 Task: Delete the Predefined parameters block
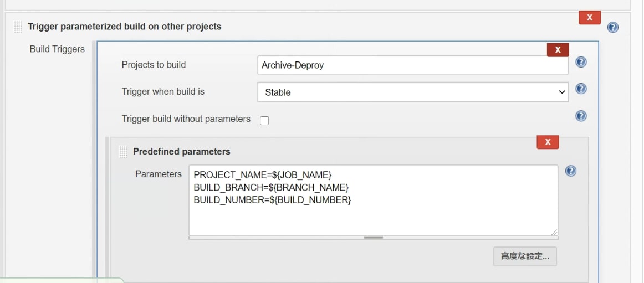point(548,142)
